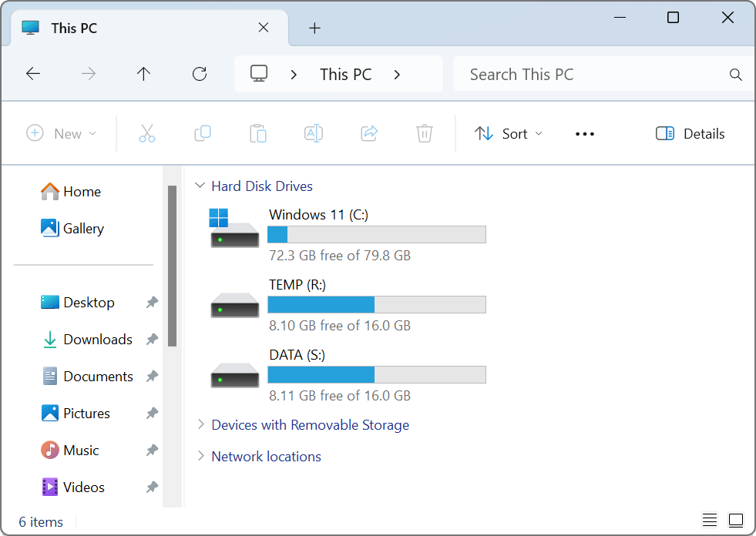Open the See more ellipsis menu
Screen dimensions: 756x536
[x=585, y=134]
